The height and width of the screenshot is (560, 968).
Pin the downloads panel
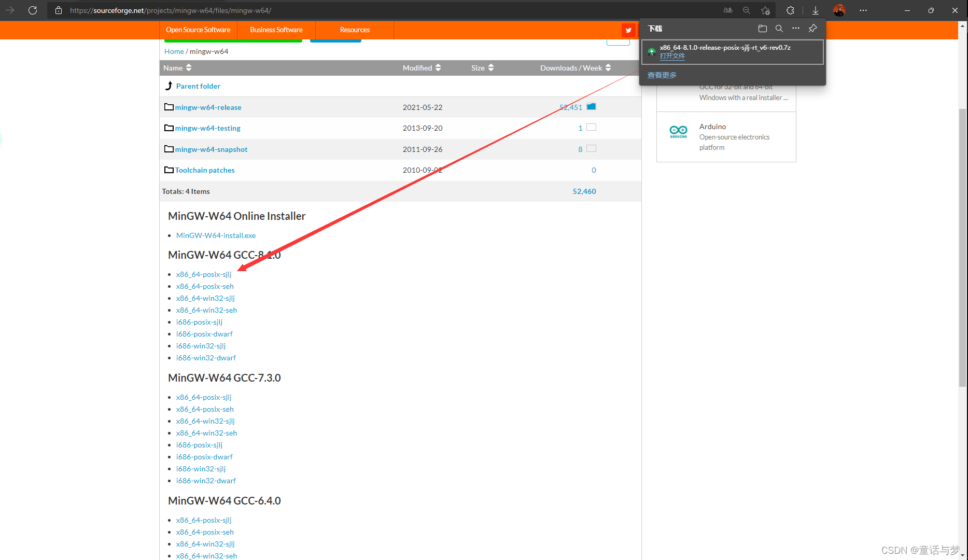[x=813, y=29]
